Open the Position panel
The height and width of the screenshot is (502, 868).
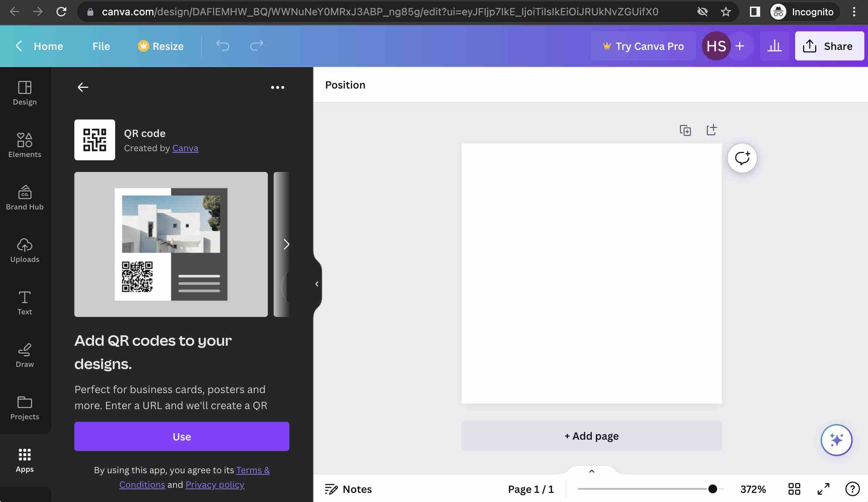345,85
